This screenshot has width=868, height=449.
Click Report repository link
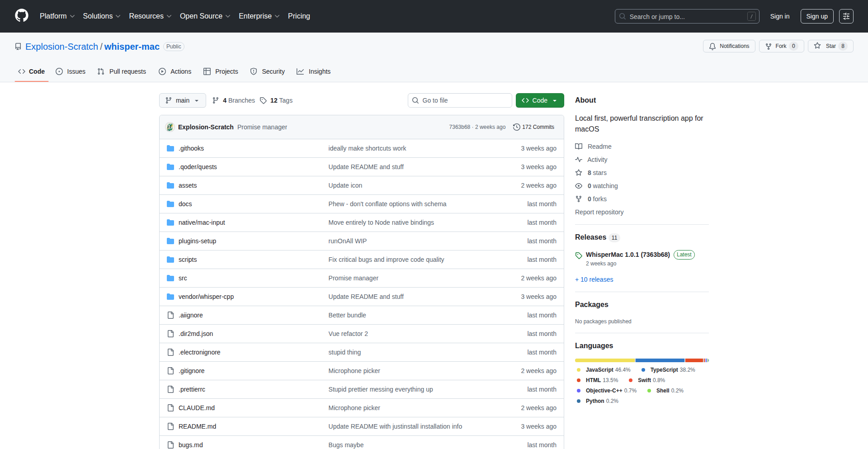(x=599, y=212)
